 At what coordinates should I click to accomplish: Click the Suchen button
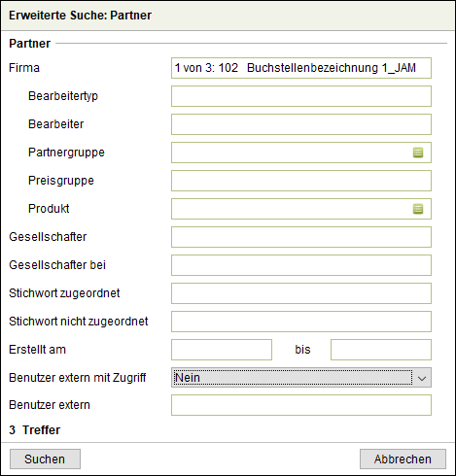pos(45,459)
